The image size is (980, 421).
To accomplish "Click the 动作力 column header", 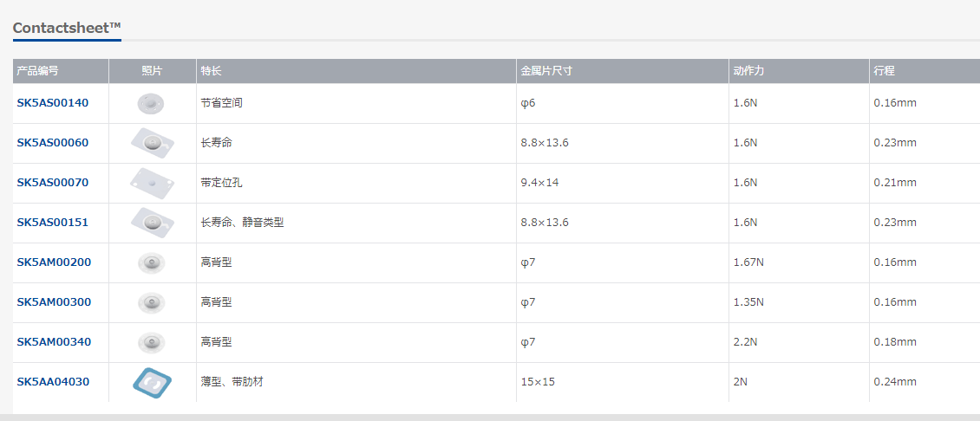I will [x=748, y=71].
